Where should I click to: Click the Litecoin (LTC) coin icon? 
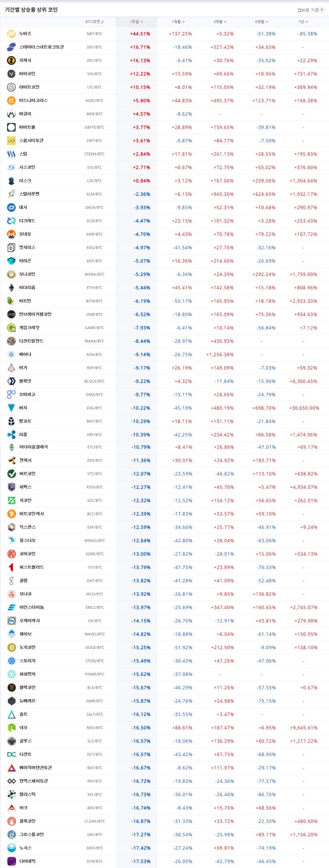(x=11, y=87)
